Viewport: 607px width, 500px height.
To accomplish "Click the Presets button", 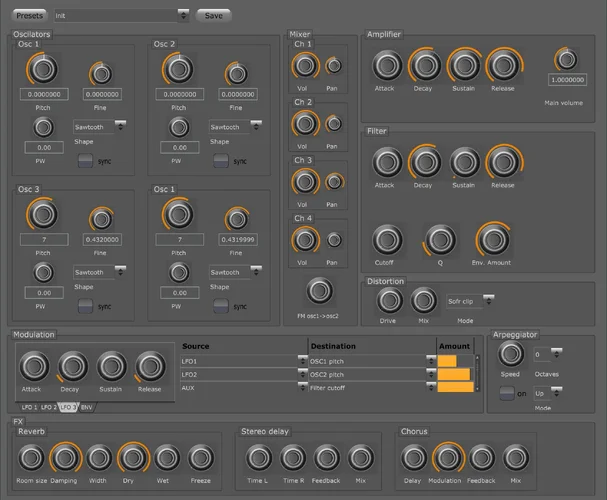I will (x=30, y=16).
